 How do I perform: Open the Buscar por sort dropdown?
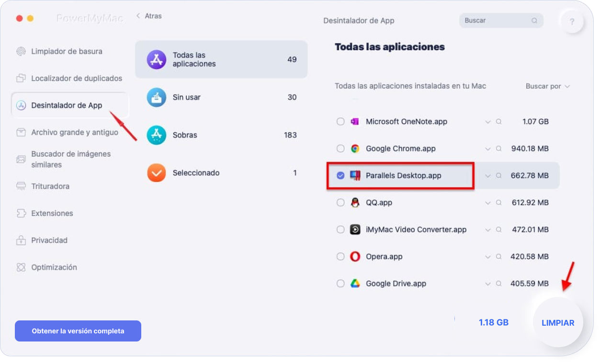pos(548,86)
